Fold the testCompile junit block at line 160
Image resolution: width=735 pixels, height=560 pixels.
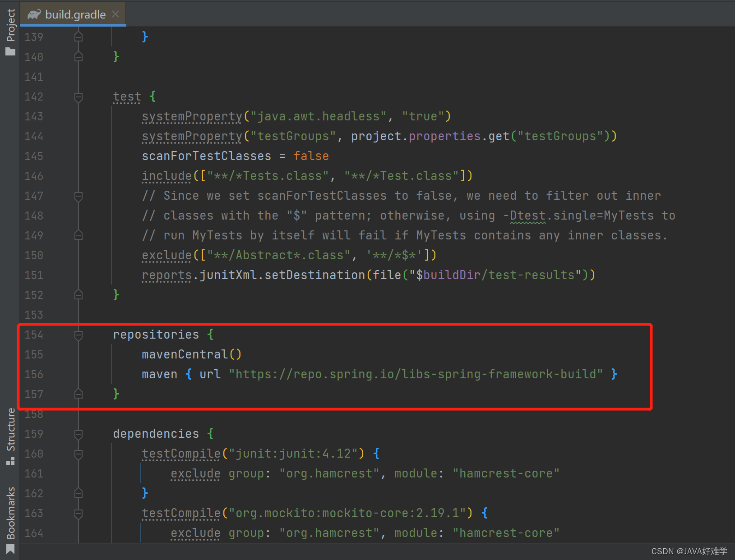[79, 454]
